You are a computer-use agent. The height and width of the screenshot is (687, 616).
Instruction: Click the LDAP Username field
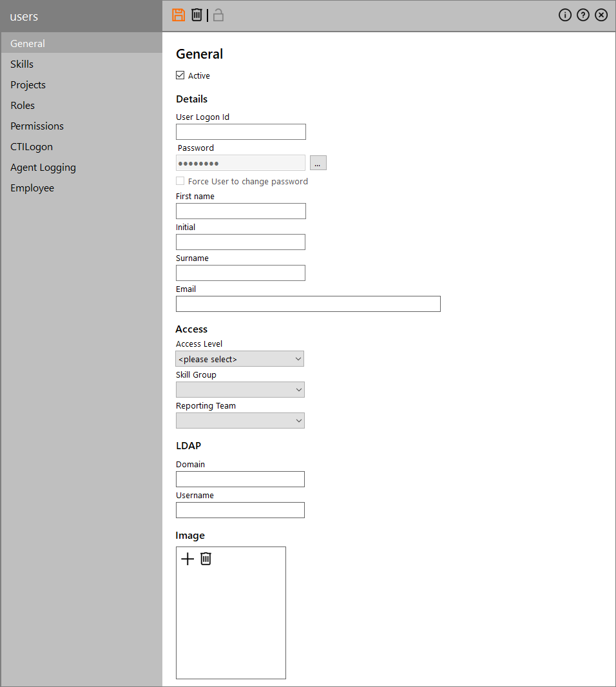240,510
